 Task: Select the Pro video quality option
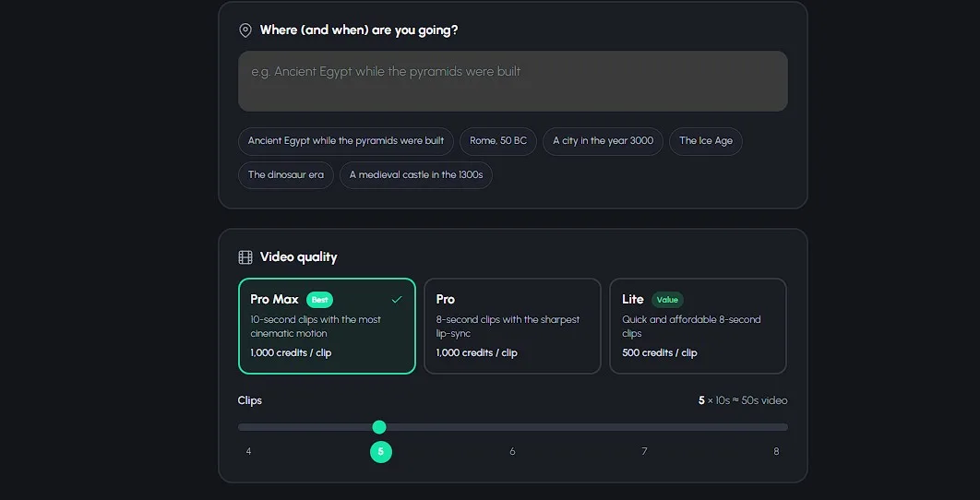512,327
